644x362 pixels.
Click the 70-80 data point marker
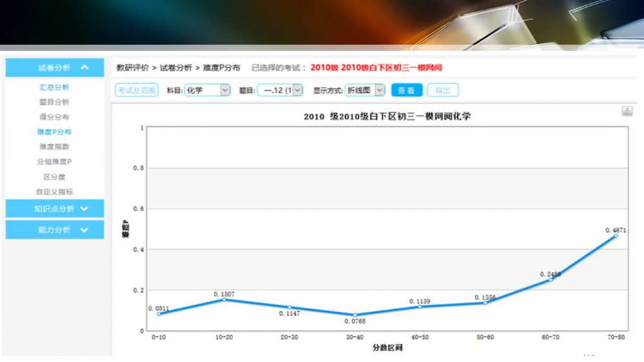(x=616, y=236)
